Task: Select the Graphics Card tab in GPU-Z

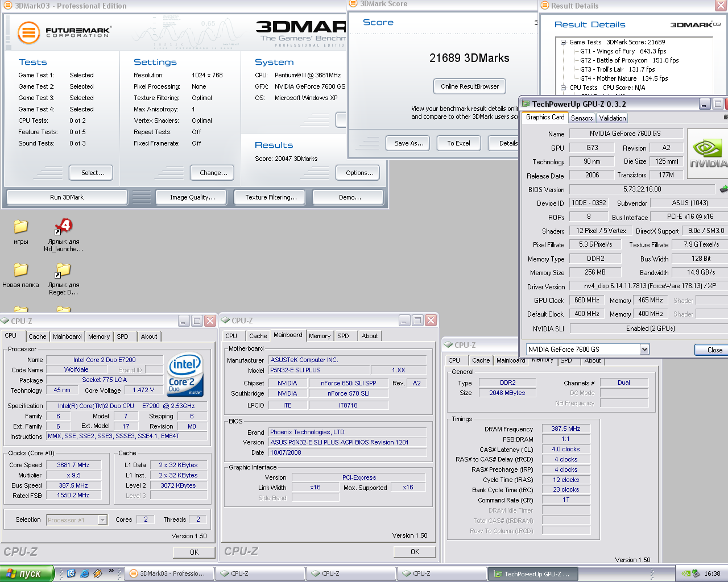Action: pyautogui.click(x=545, y=117)
